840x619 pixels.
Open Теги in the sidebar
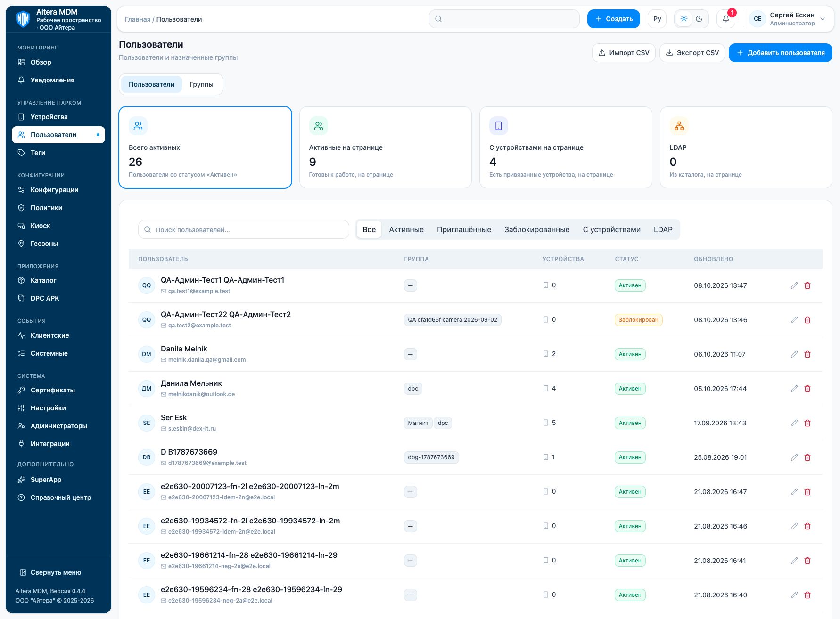(58, 153)
